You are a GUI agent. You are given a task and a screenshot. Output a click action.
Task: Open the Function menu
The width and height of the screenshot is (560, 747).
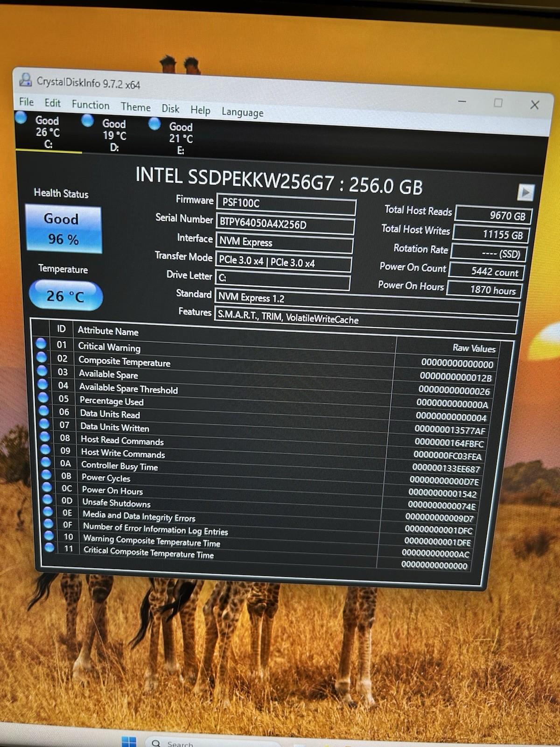click(91, 105)
